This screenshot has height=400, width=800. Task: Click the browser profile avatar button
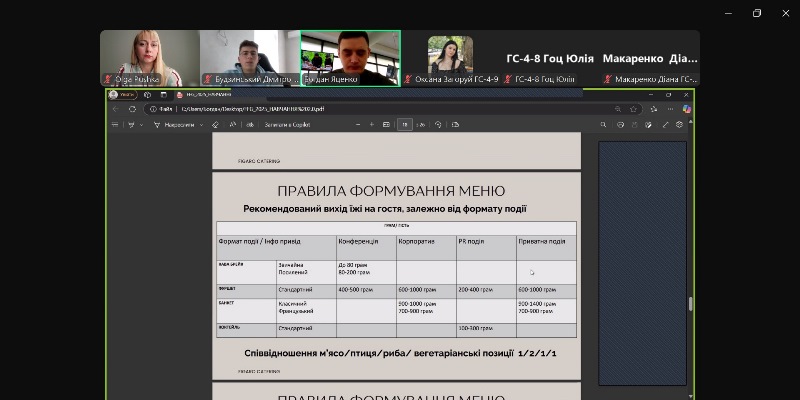pos(123,94)
